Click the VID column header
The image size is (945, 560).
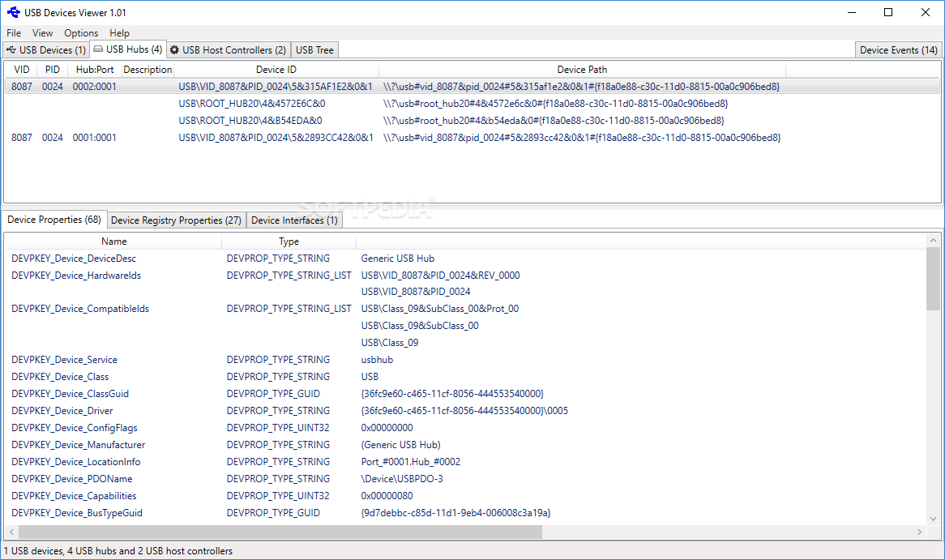[x=21, y=69]
